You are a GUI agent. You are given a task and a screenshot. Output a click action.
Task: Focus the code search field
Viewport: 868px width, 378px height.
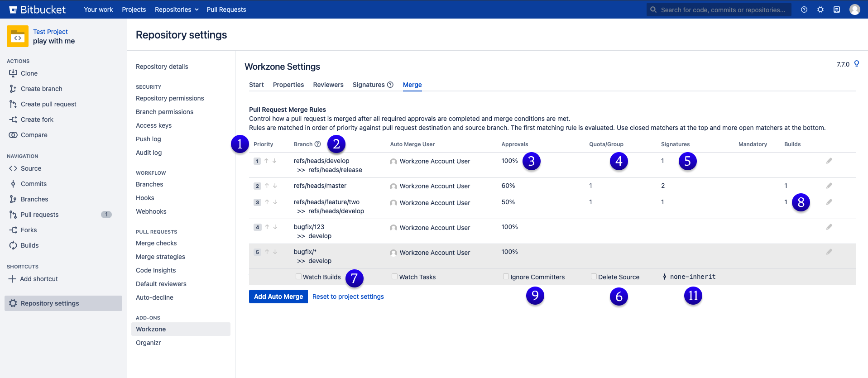723,10
